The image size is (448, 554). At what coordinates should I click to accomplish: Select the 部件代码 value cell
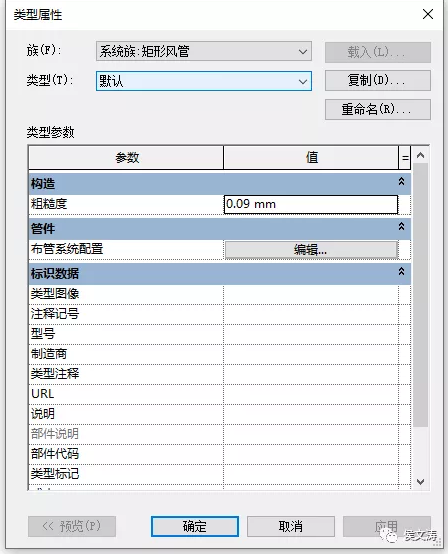point(311,455)
